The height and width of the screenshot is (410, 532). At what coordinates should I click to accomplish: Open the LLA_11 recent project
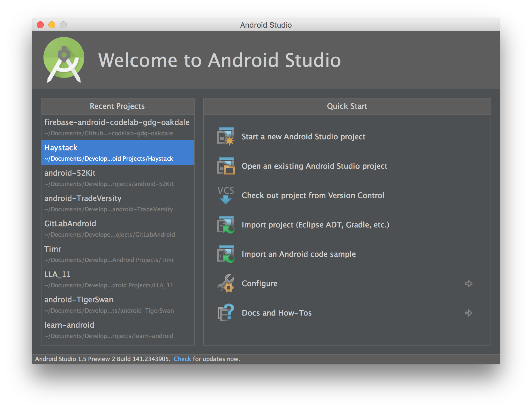[x=118, y=279]
